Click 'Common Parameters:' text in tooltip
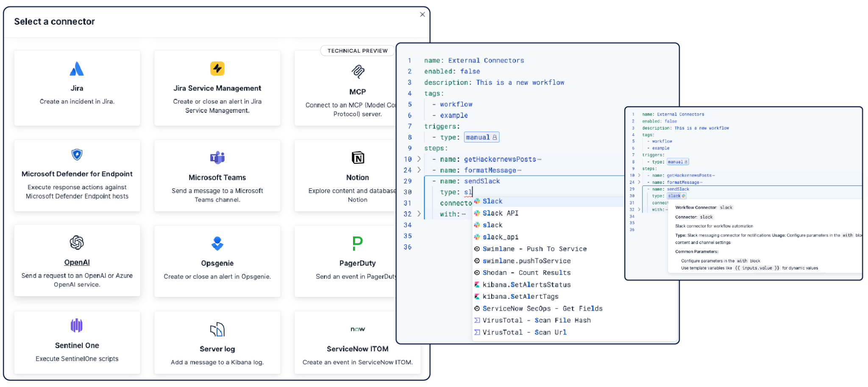Image resolution: width=868 pixels, height=387 pixels. (696, 252)
